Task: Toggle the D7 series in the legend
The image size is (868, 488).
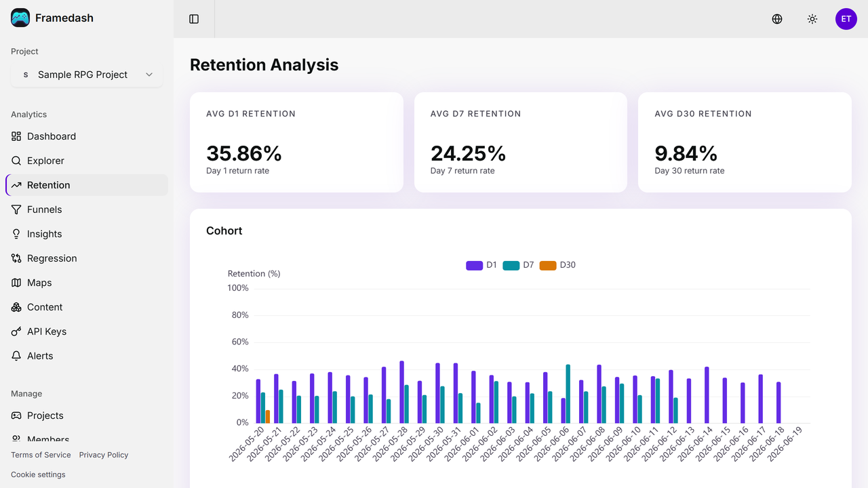Action: pyautogui.click(x=511, y=265)
